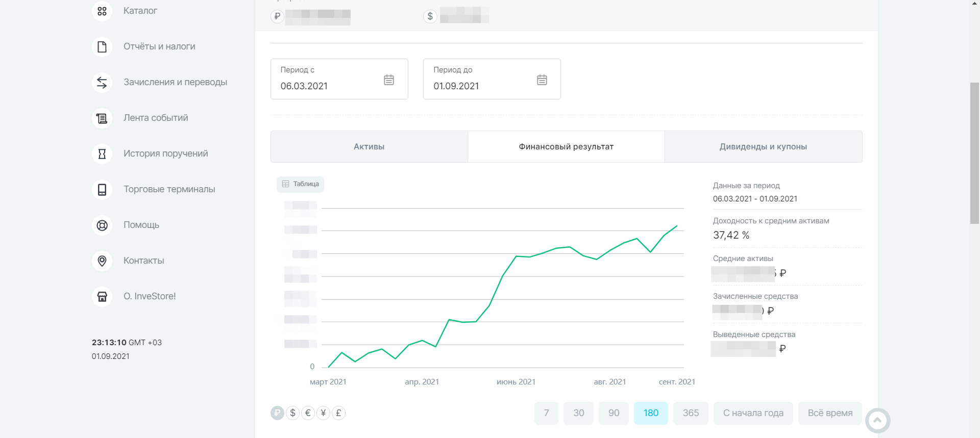Set the period to 90 days
980x438 pixels.
point(614,413)
